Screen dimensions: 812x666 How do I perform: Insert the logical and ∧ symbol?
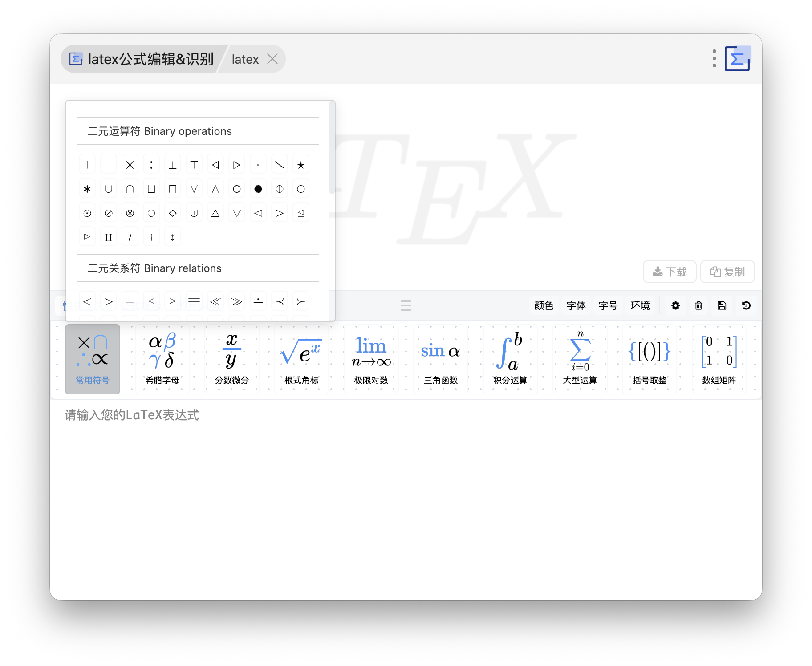pos(215,189)
